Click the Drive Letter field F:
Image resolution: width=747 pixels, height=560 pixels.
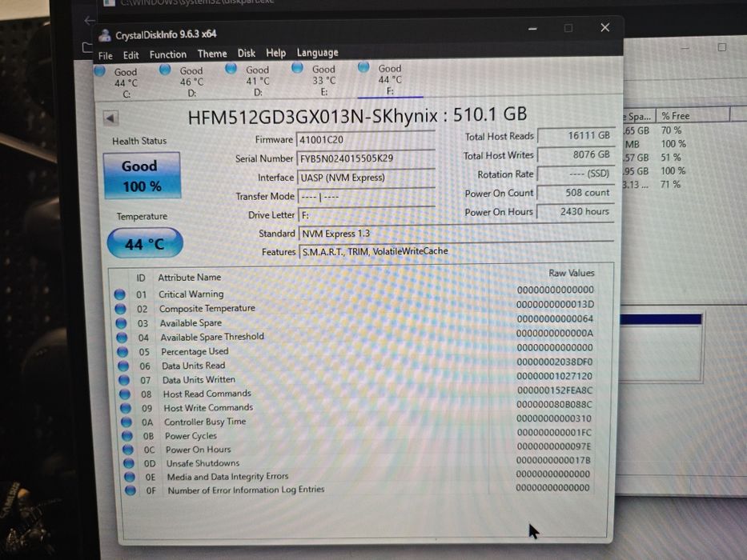367,214
